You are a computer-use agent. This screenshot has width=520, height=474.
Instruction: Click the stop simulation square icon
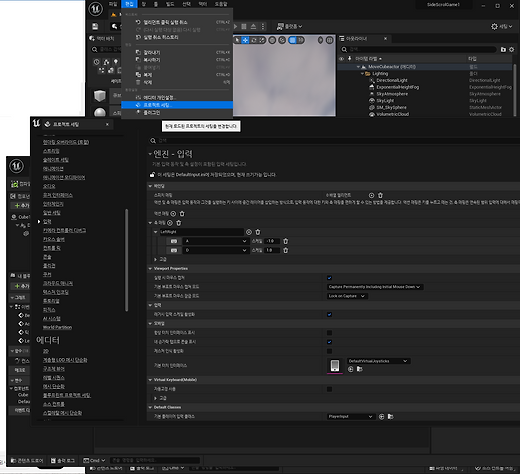(244, 26)
